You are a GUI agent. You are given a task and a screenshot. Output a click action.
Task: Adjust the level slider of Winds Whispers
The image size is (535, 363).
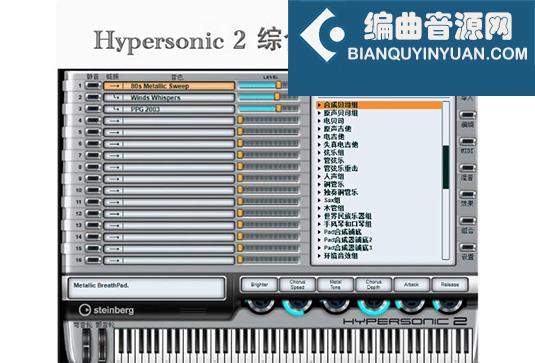277,97
